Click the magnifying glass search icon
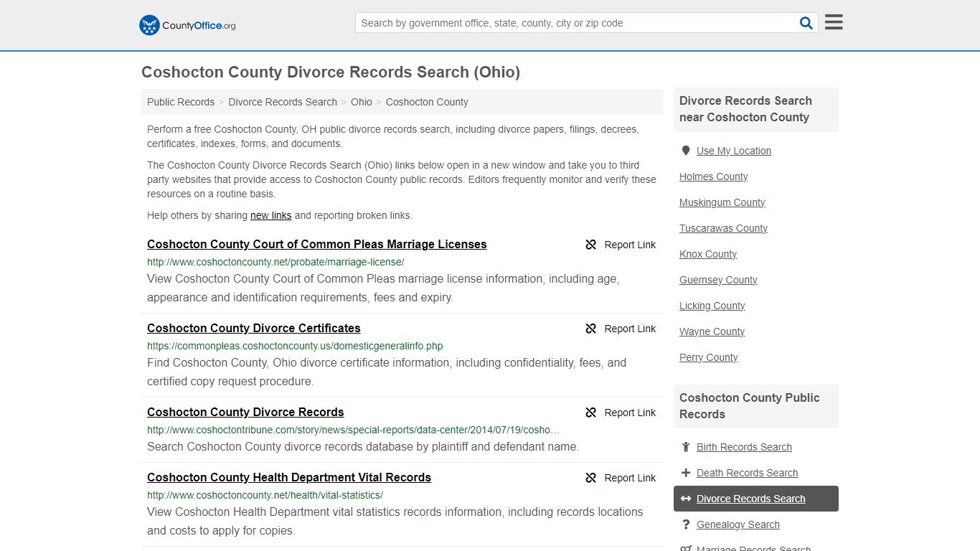This screenshot has width=980, height=551. coord(806,23)
